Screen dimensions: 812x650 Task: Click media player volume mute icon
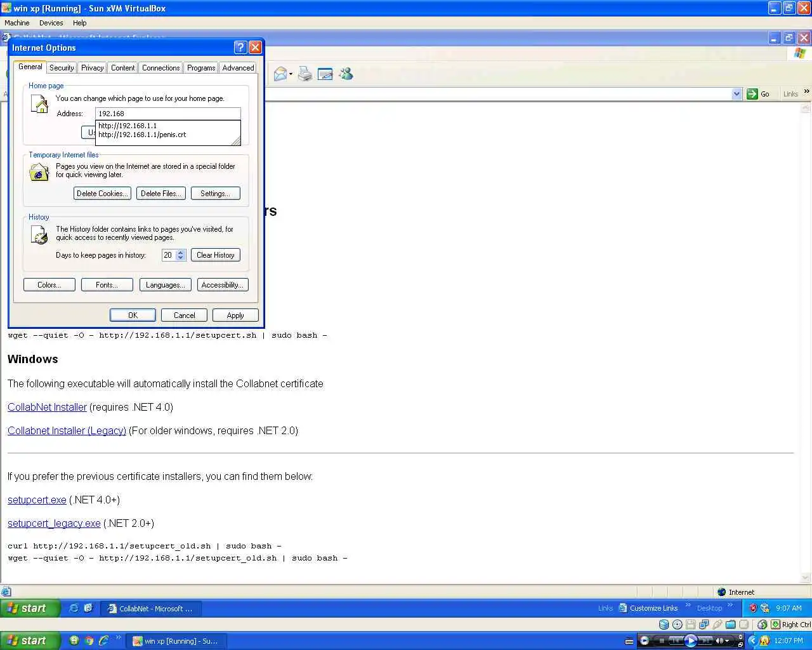[x=720, y=640]
